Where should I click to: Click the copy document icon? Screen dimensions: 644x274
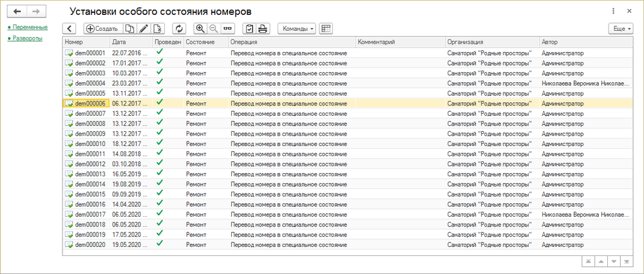click(x=129, y=29)
